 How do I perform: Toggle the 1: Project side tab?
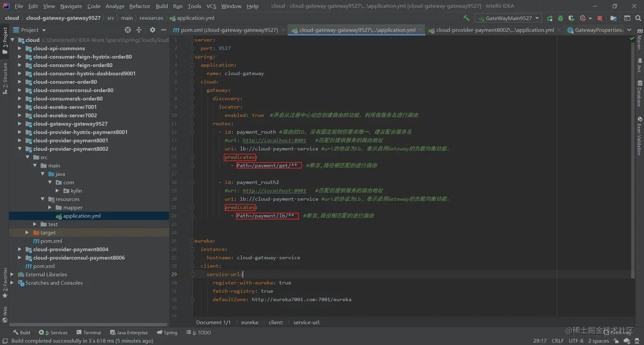coord(5,41)
